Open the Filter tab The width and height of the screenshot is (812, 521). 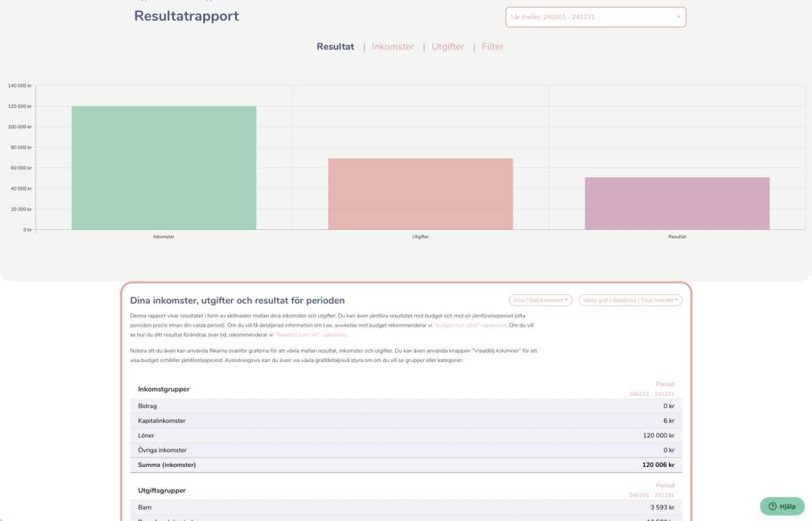[493, 47]
